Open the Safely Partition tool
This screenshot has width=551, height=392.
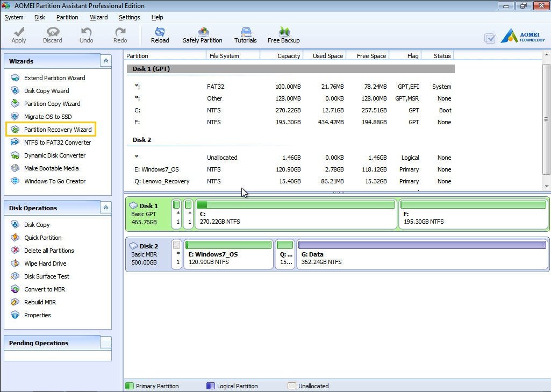(202, 35)
